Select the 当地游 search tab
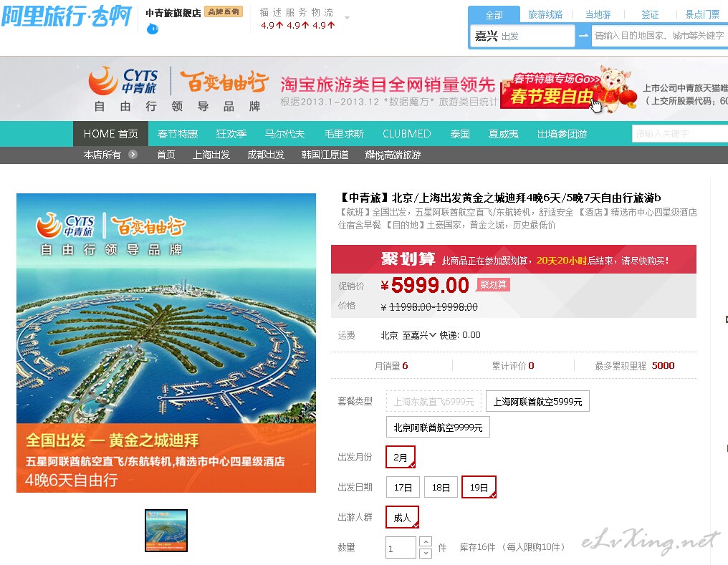 (598, 15)
